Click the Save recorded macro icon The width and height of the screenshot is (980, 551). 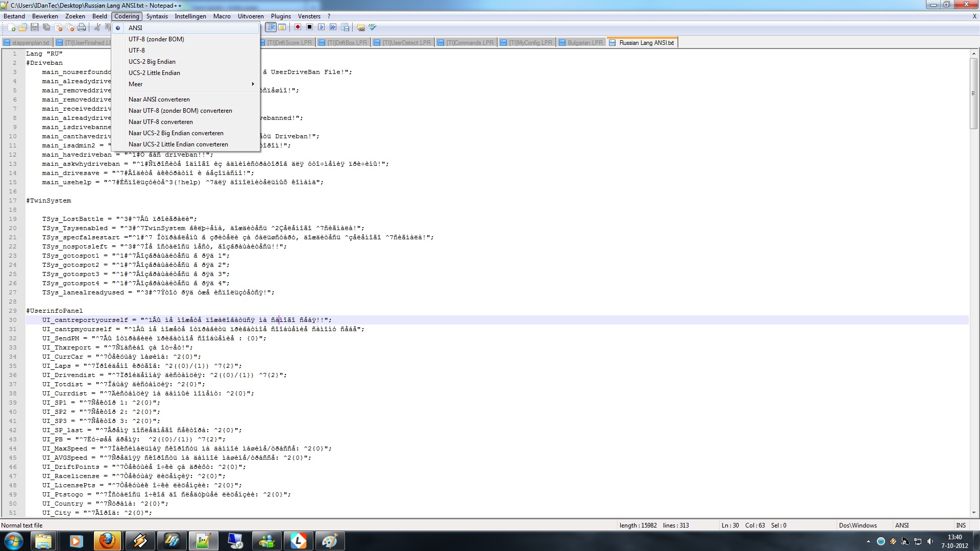pos(345,28)
